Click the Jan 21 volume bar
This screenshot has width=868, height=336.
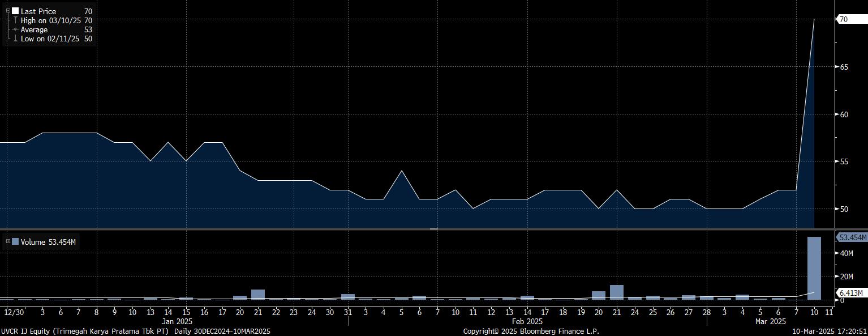click(258, 295)
